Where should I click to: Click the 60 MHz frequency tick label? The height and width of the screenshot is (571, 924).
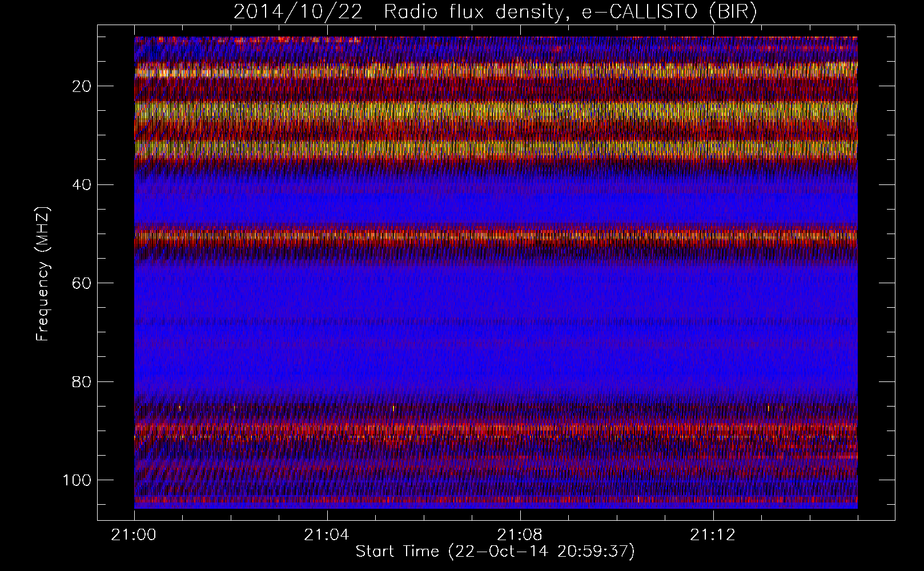click(x=82, y=283)
